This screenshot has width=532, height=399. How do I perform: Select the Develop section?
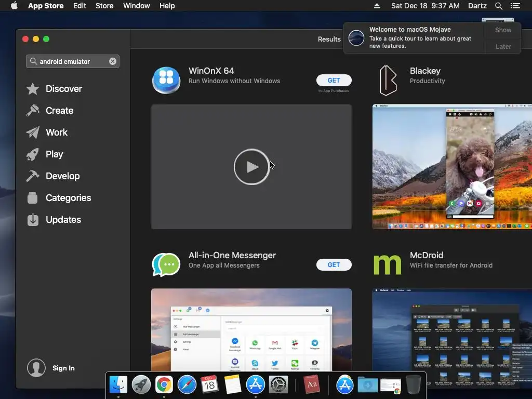[53, 176]
